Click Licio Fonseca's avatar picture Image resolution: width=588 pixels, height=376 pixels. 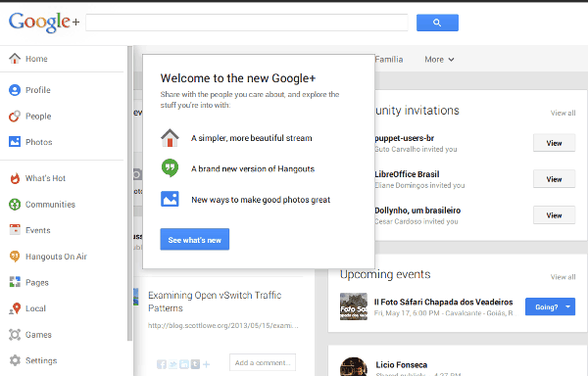(354, 366)
